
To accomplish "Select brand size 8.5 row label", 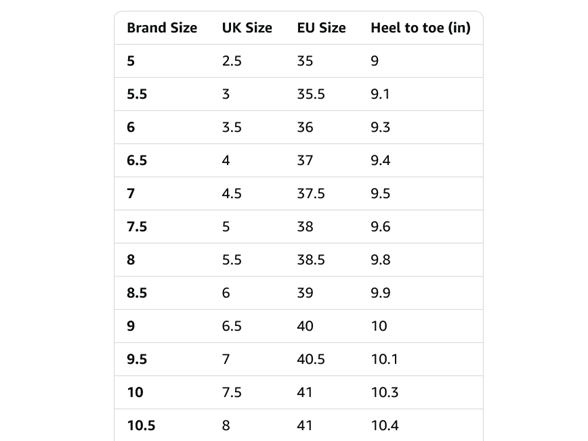I will [x=137, y=293].
